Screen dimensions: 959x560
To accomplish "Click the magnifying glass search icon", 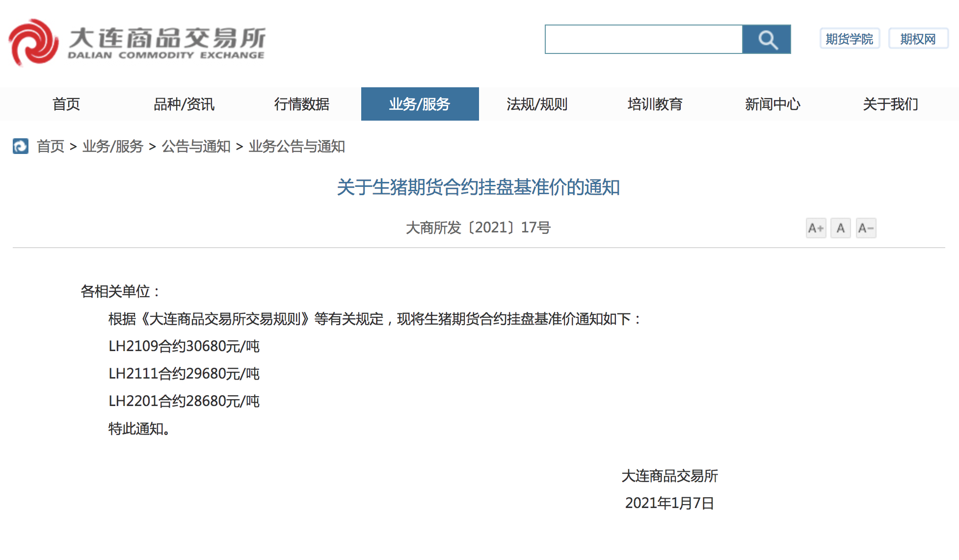I will (x=767, y=39).
